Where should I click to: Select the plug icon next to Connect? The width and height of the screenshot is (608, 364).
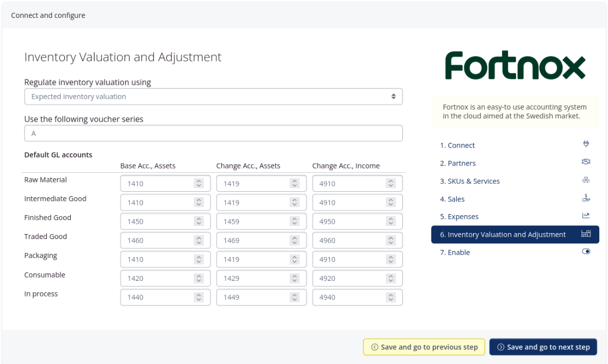(586, 143)
